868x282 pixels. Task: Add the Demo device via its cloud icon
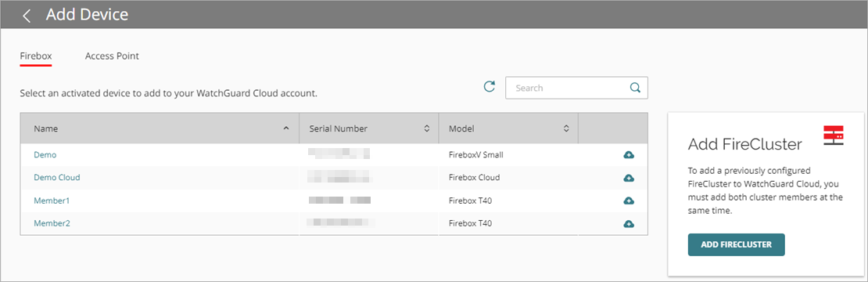pos(628,154)
